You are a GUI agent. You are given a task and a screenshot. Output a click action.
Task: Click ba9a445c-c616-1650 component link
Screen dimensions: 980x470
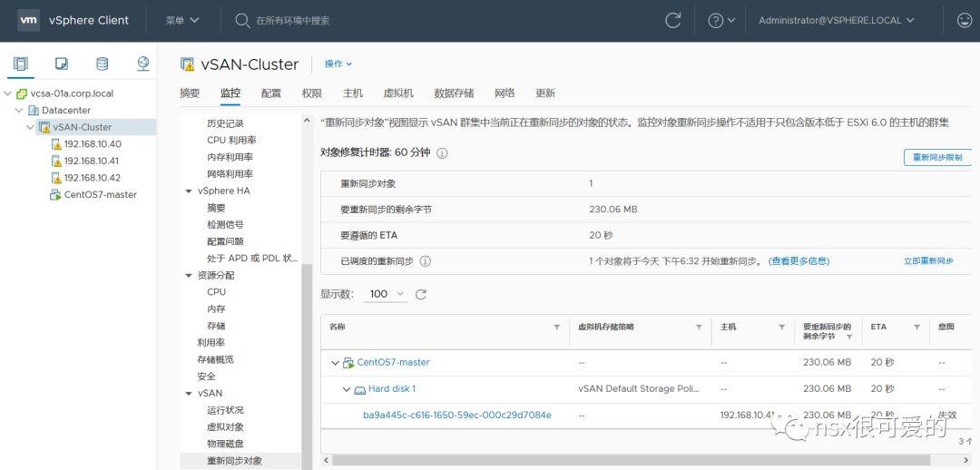pyautogui.click(x=456, y=415)
